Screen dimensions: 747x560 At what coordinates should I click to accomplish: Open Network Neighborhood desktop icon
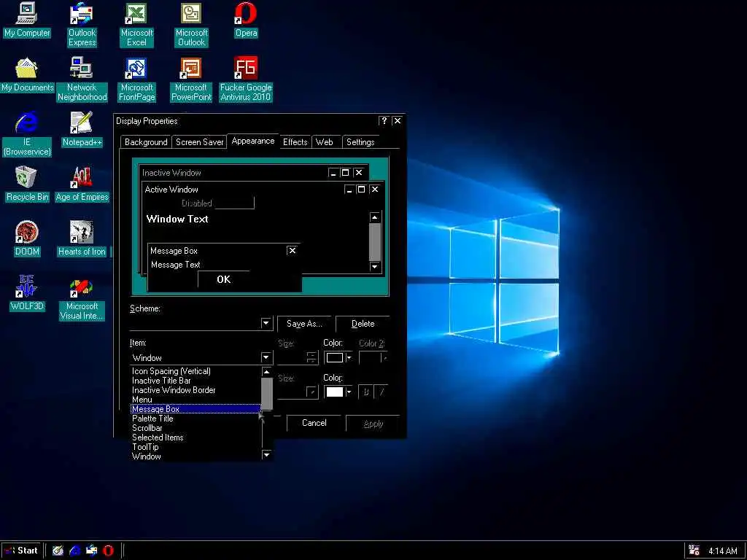tap(82, 79)
